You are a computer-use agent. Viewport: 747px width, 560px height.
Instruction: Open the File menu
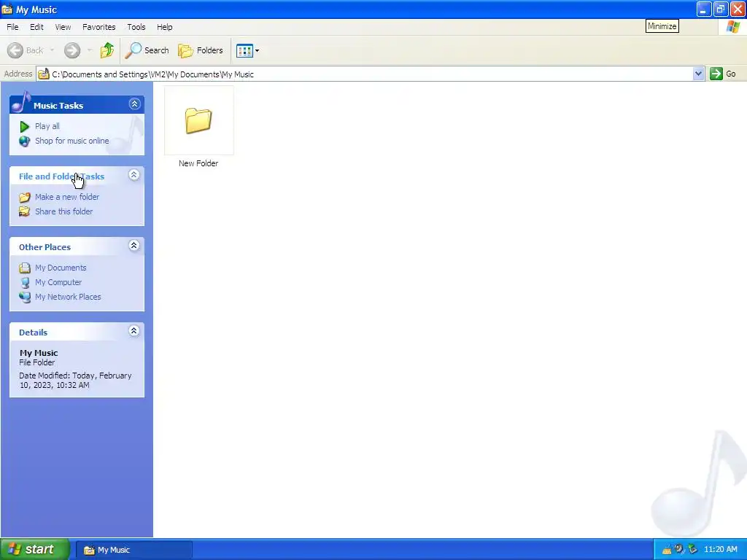click(12, 27)
